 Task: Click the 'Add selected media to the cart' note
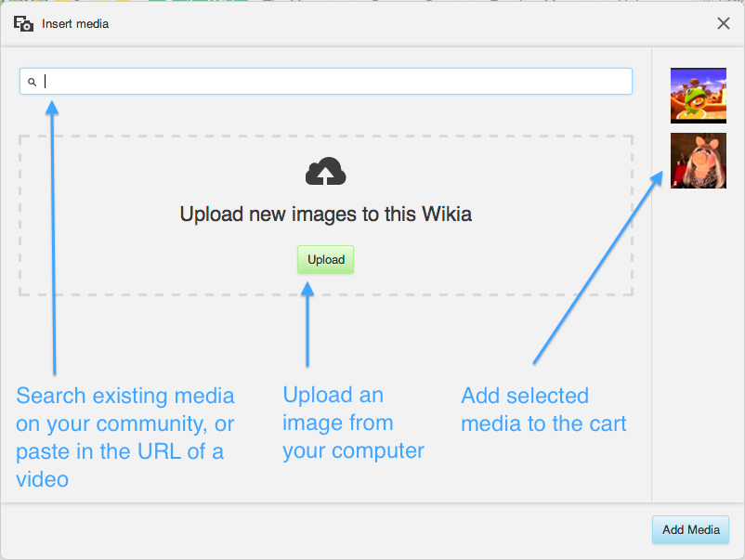point(543,410)
